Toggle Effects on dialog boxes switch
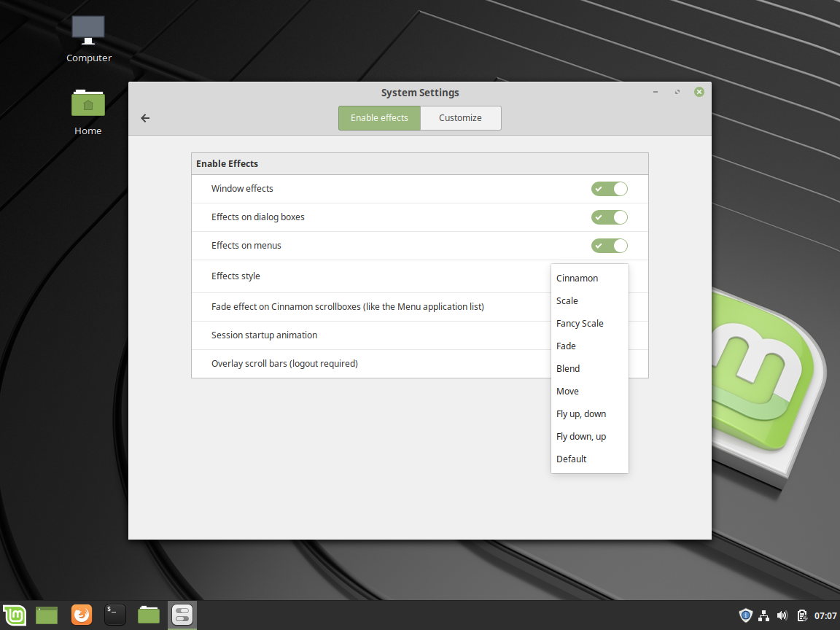Screen dimensions: 840x630 [609, 217]
